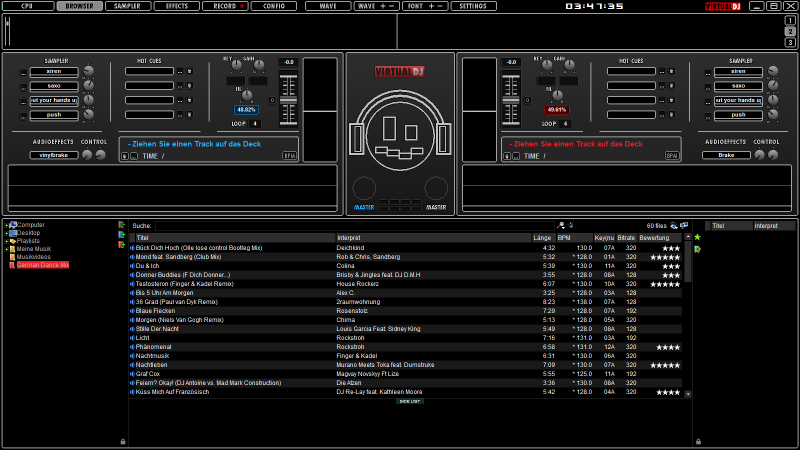Click the left deck pitch fader
Screen dimensions: 800x450
pyautogui.click(x=288, y=99)
